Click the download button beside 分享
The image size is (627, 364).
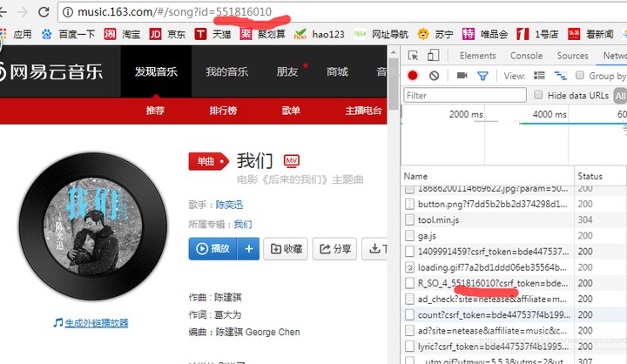(x=374, y=249)
